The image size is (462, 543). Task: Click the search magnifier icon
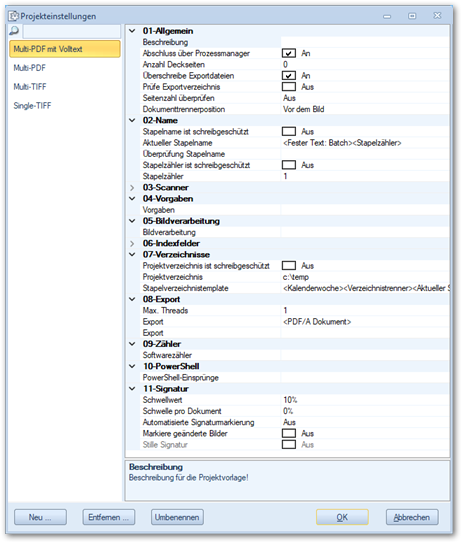14,30
